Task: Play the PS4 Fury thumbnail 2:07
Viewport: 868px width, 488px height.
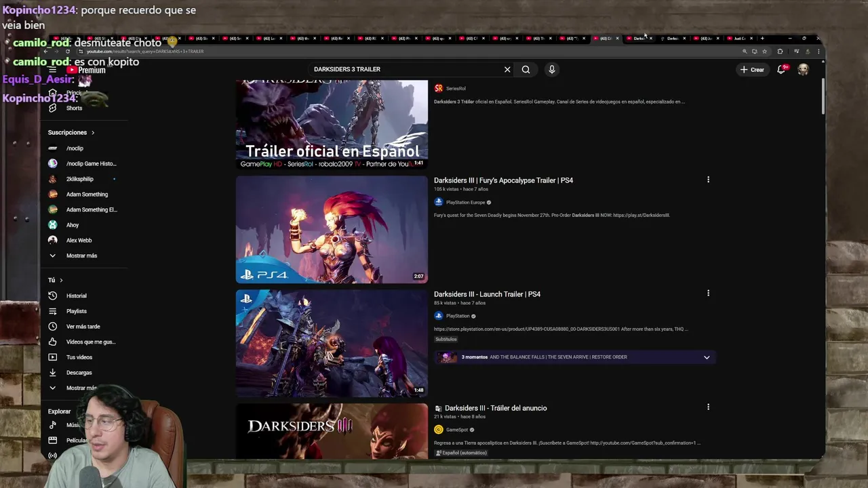Action: [x=332, y=230]
